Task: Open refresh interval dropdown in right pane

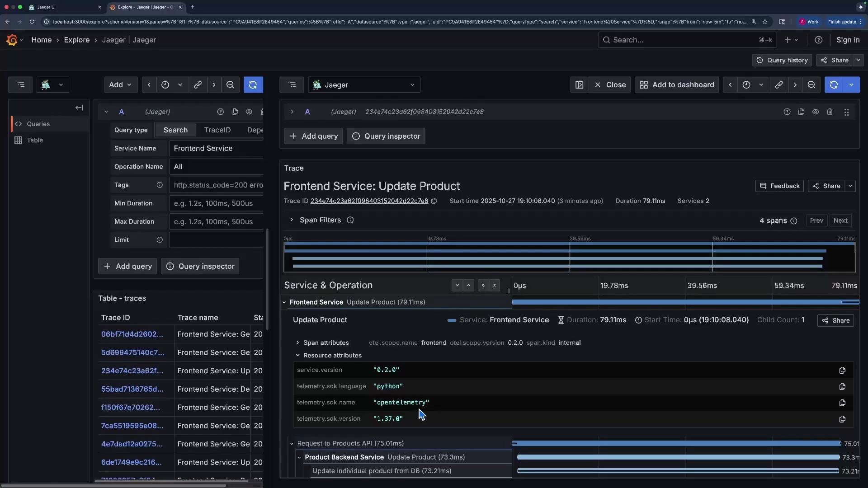Action: (x=851, y=84)
